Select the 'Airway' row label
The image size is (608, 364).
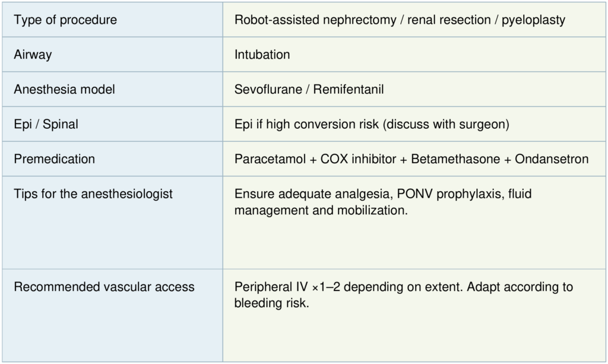pyautogui.click(x=33, y=55)
